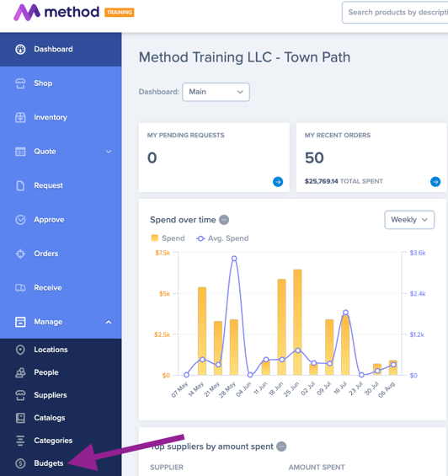Click info icon beside Spend over time
The image size is (448, 476).
tap(224, 220)
